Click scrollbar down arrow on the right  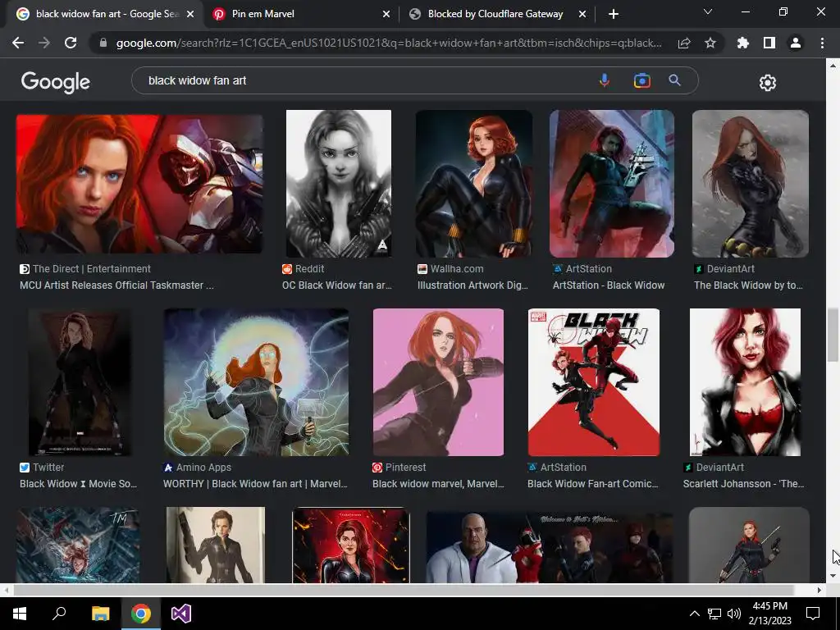coord(833,577)
